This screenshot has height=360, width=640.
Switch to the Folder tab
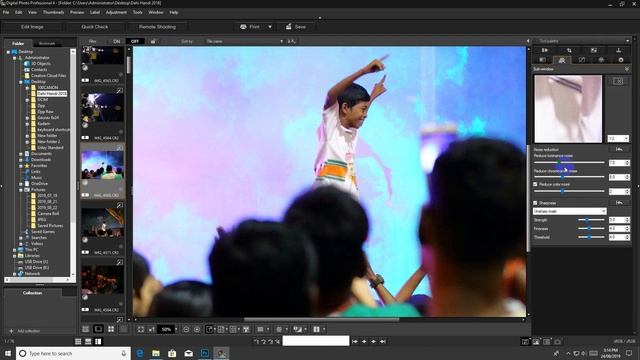(18, 43)
